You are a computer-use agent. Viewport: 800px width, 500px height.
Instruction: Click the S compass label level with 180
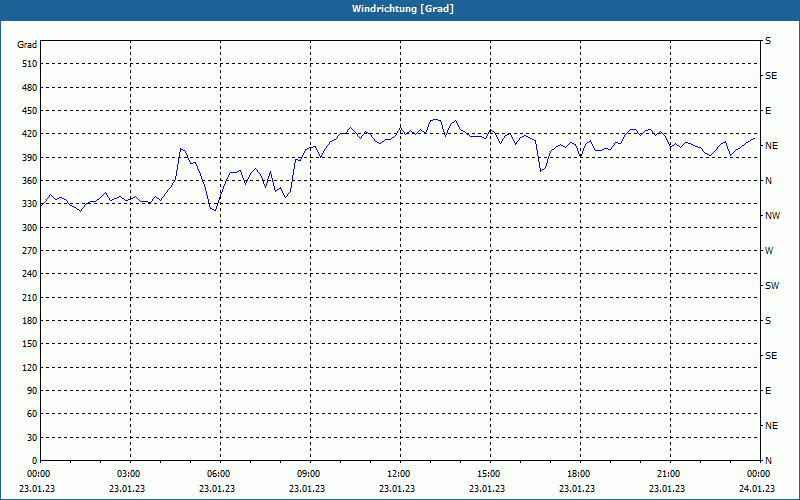click(768, 321)
